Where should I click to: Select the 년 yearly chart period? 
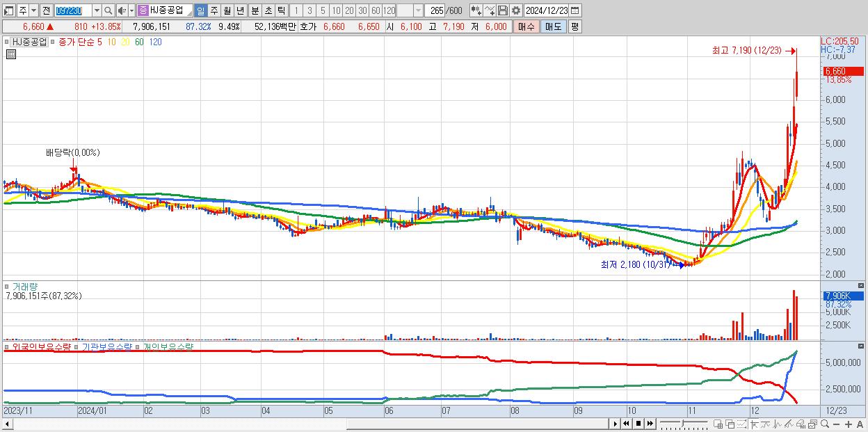point(240,10)
